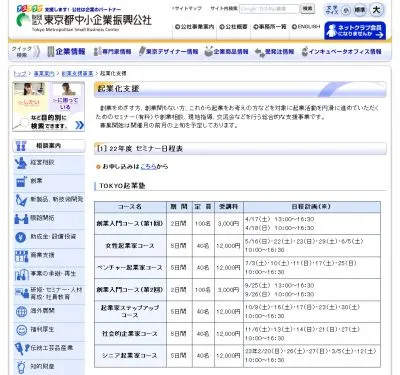Open the 公社事業案内 menu link
The height and width of the screenshot is (375, 400).
pos(194,27)
